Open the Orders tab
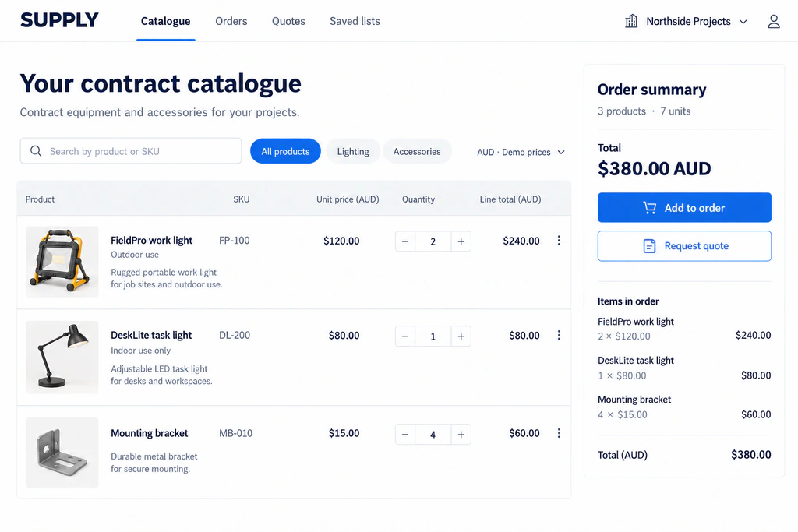Image resolution: width=798 pixels, height=532 pixels. (x=231, y=21)
